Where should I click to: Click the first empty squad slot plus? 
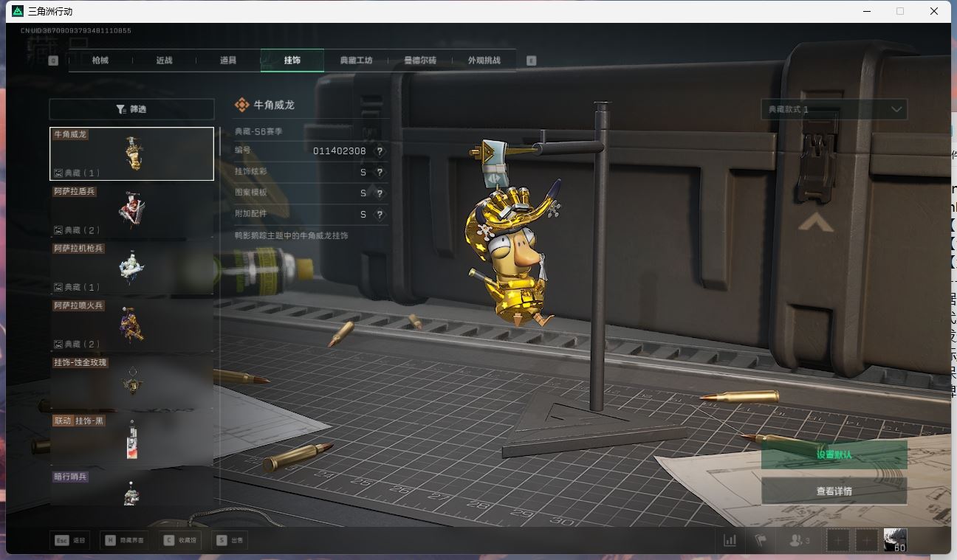(x=838, y=540)
